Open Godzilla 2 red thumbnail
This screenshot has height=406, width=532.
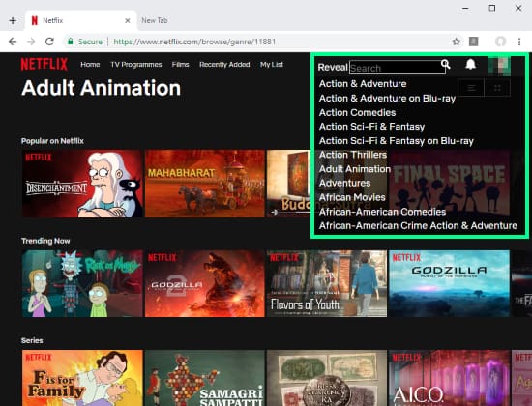(205, 283)
